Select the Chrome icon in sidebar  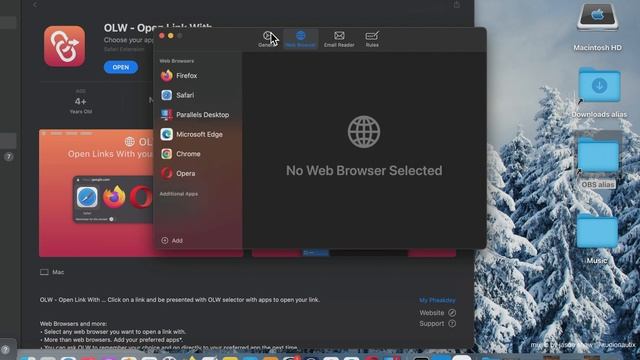[x=167, y=154]
